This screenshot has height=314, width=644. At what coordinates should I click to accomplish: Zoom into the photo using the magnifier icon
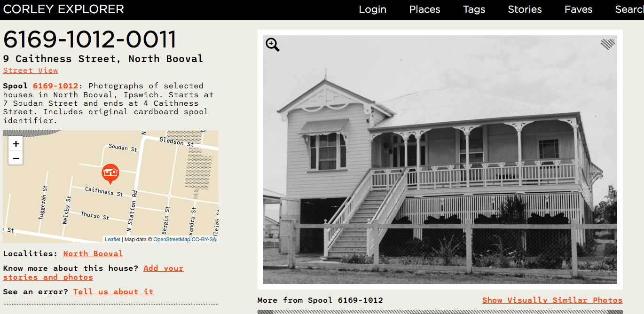(272, 44)
